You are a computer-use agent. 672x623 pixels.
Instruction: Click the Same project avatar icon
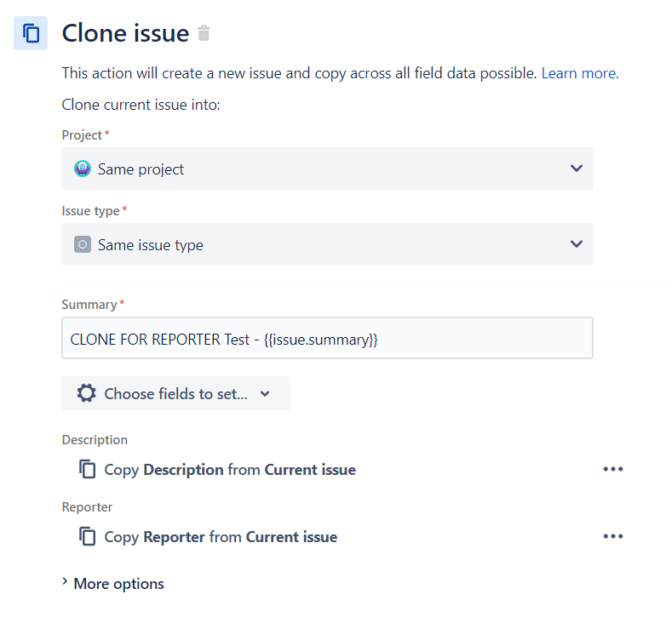83,169
